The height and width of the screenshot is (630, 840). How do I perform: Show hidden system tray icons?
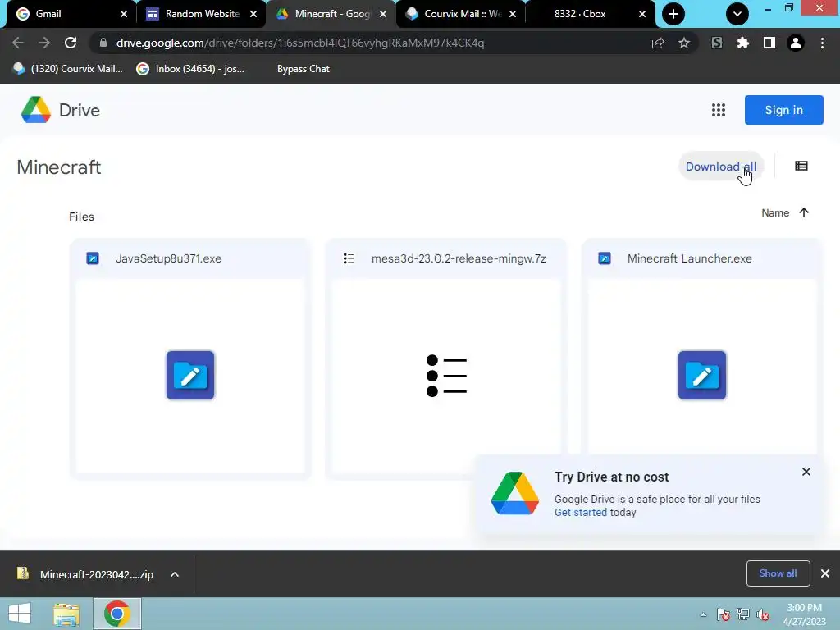pos(703,614)
